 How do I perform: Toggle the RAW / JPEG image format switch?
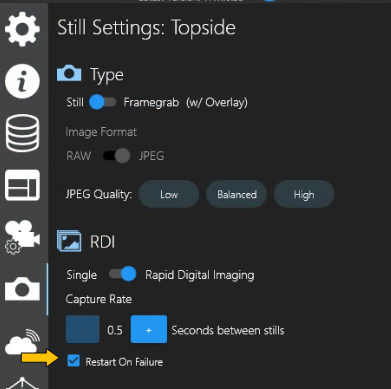116,156
